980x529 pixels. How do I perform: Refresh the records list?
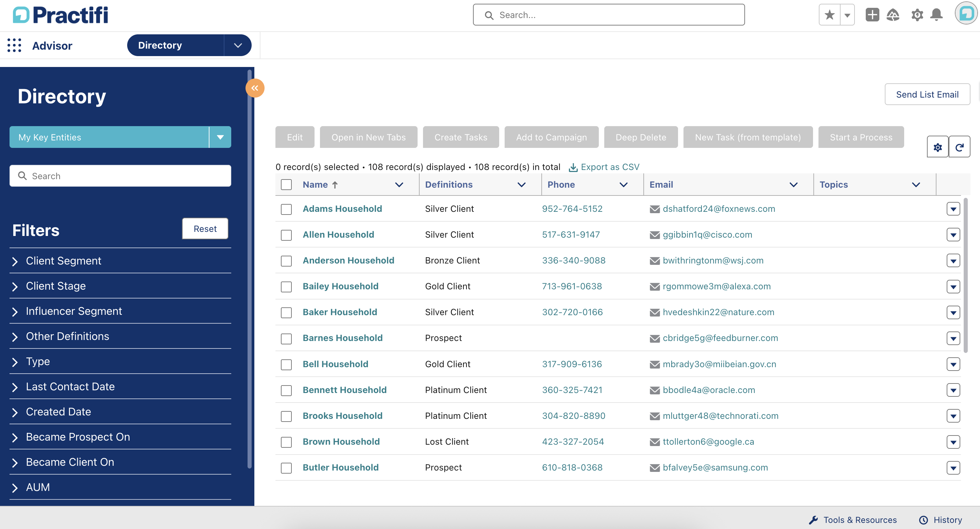[960, 147]
